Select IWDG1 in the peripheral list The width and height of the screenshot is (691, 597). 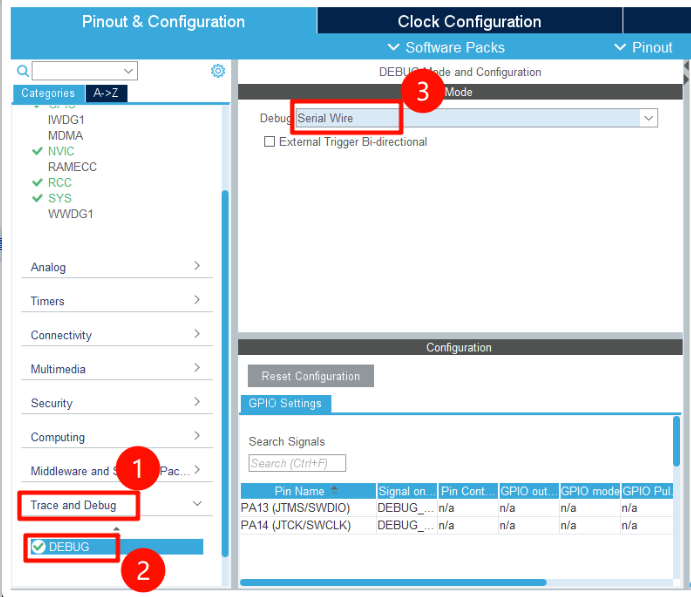(66, 120)
